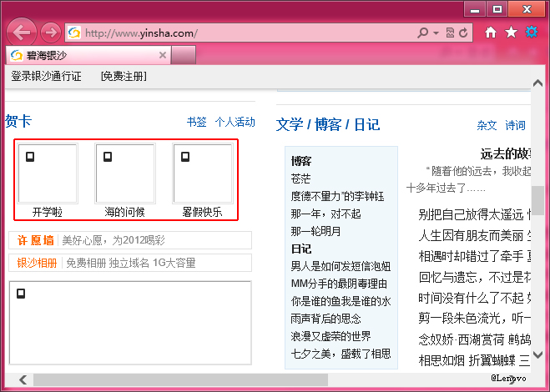The width and height of the screenshot is (550, 392).
Task: Open 七夕之美，盛载了相思 entry
Action: 341,354
